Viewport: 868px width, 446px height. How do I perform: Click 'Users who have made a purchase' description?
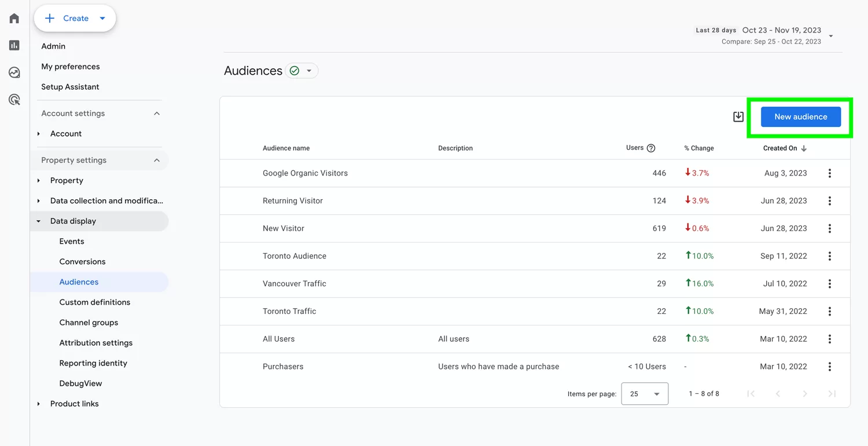pyautogui.click(x=499, y=367)
